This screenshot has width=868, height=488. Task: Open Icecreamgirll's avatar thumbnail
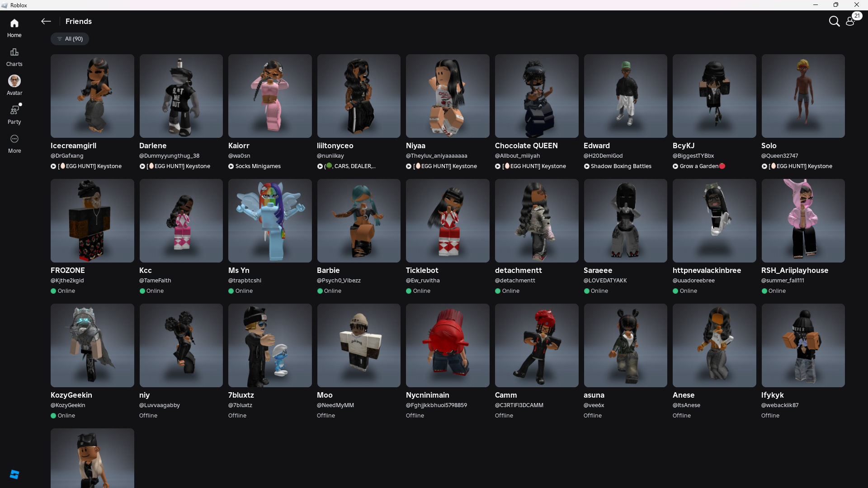click(92, 96)
